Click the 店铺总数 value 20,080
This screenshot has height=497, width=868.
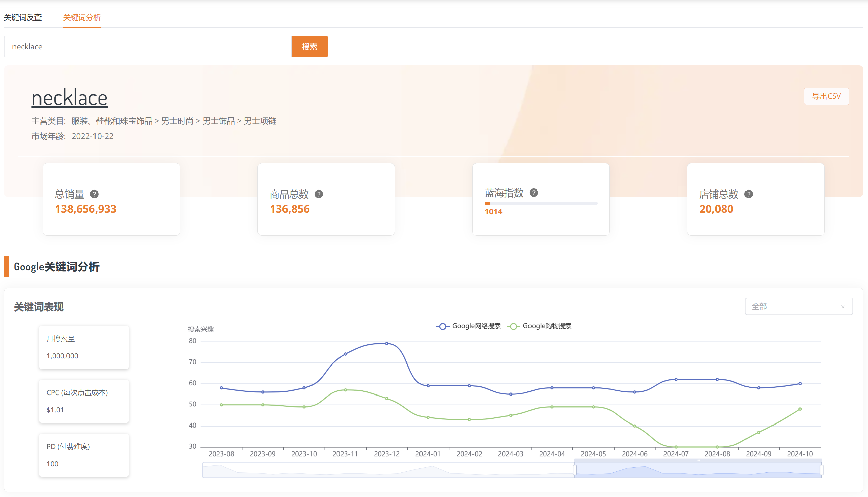(x=716, y=209)
